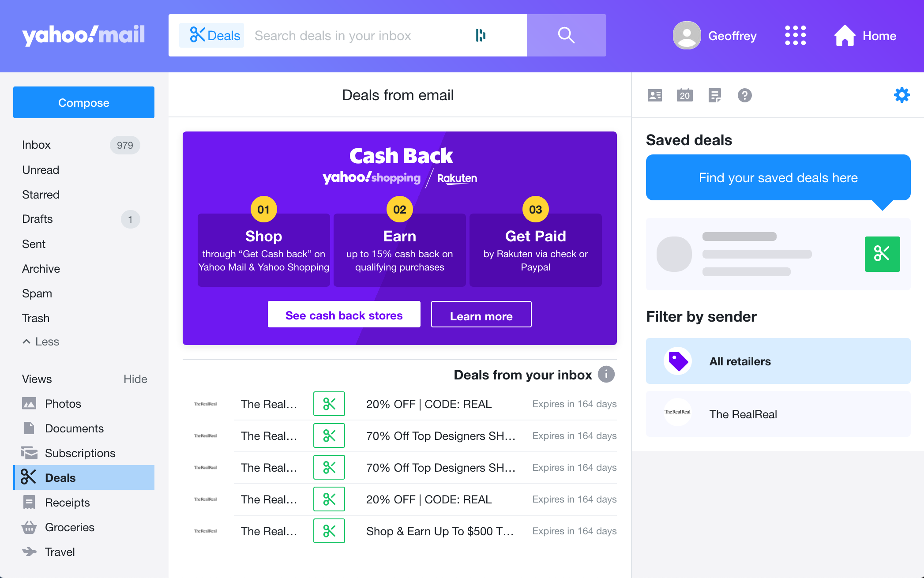Screen dimensions: 924x578
Task: Click the Compose button in sidebar
Action: 83,102
